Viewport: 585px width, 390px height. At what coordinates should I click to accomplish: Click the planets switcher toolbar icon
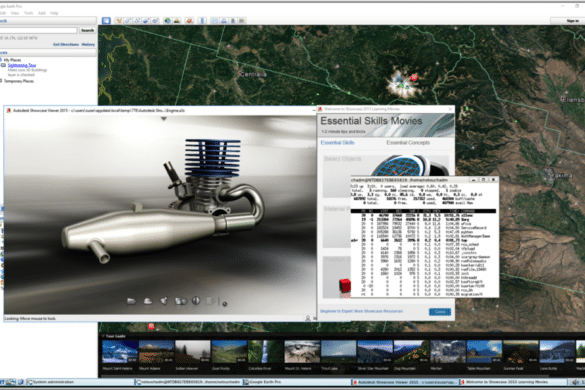click(190, 21)
